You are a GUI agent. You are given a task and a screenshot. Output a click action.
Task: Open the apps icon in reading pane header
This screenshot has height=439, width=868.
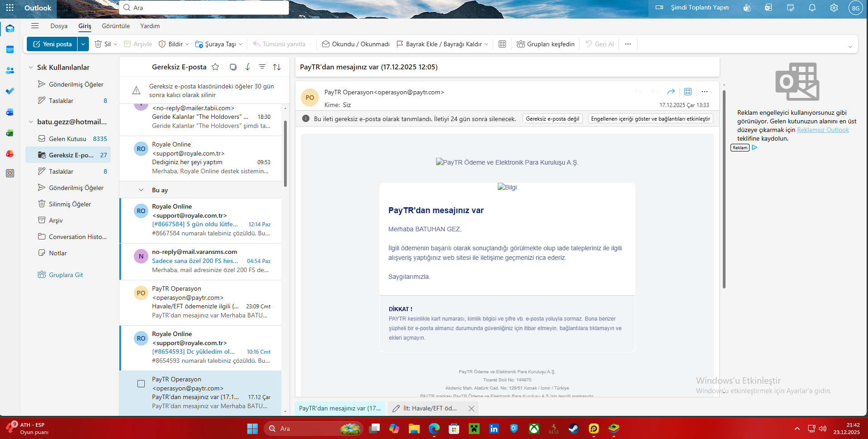click(688, 92)
